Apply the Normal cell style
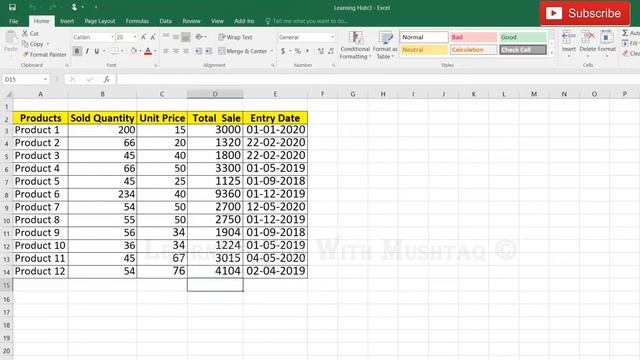The width and height of the screenshot is (640, 360). (424, 37)
